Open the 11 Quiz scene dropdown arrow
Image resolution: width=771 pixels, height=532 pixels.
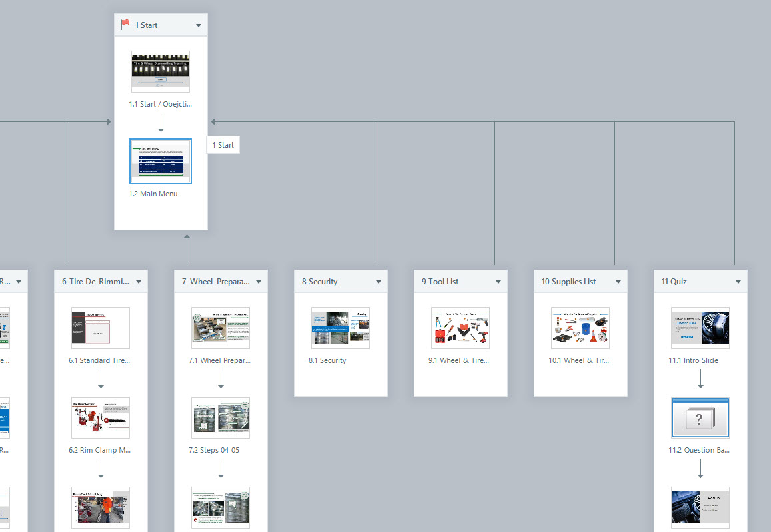[738, 282]
